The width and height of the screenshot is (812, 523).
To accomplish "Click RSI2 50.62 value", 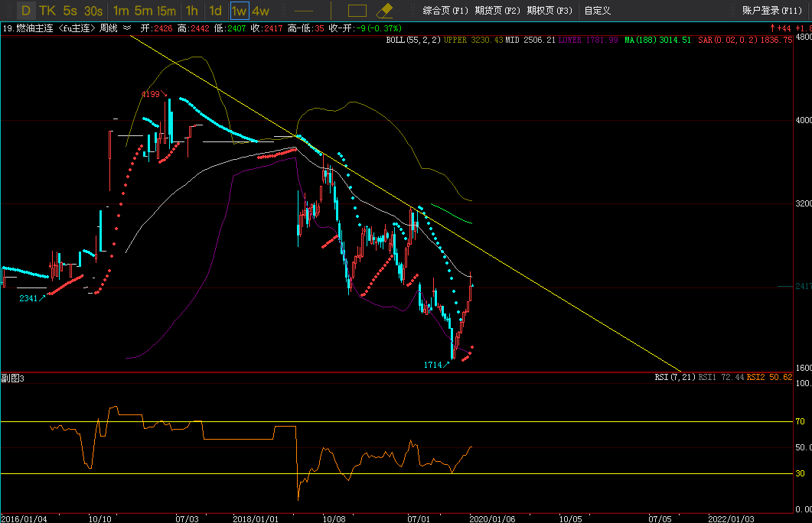I will pyautogui.click(x=769, y=377).
